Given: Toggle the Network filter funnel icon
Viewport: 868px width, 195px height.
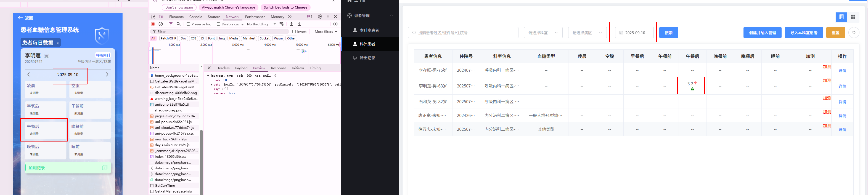Looking at the screenshot, I should (171, 24).
